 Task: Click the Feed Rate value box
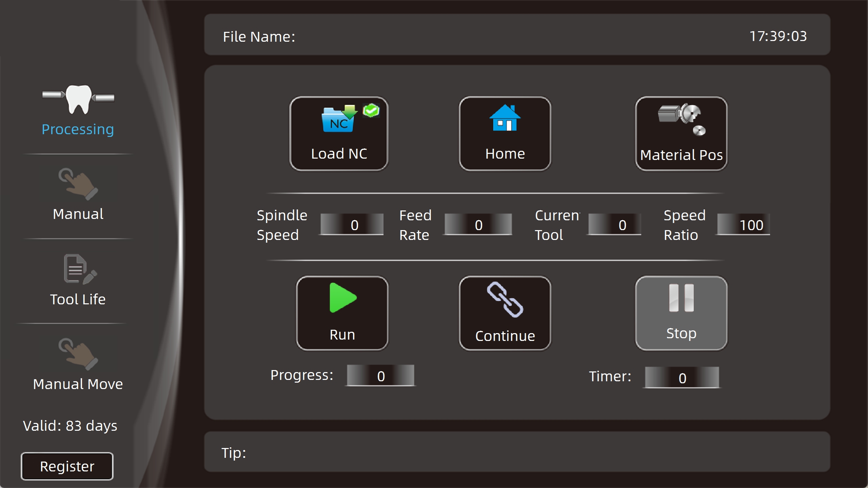point(478,224)
